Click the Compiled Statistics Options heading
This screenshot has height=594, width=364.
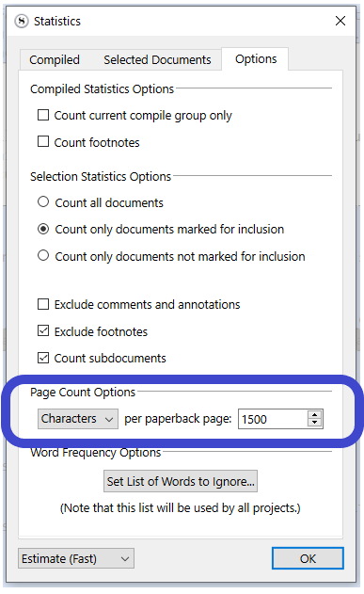click(102, 89)
